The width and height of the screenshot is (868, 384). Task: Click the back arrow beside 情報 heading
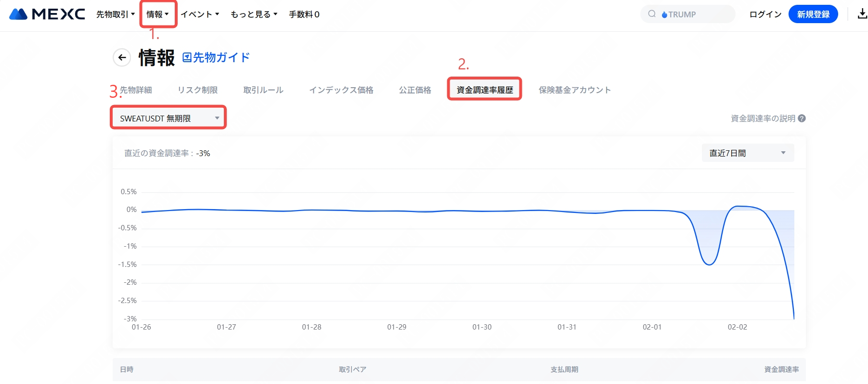click(x=122, y=58)
